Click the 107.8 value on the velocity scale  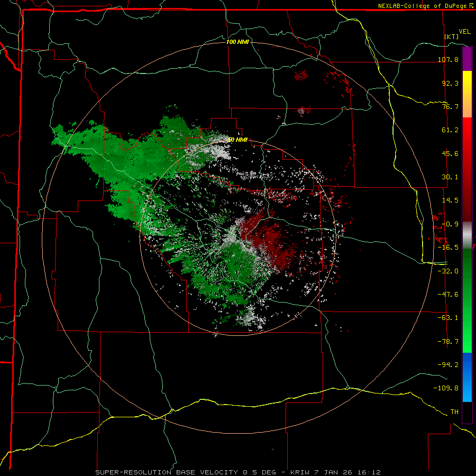point(448,59)
